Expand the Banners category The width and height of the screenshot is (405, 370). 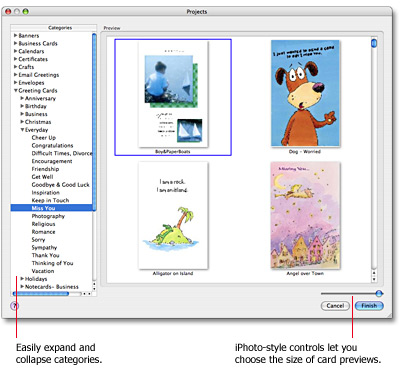click(x=15, y=35)
